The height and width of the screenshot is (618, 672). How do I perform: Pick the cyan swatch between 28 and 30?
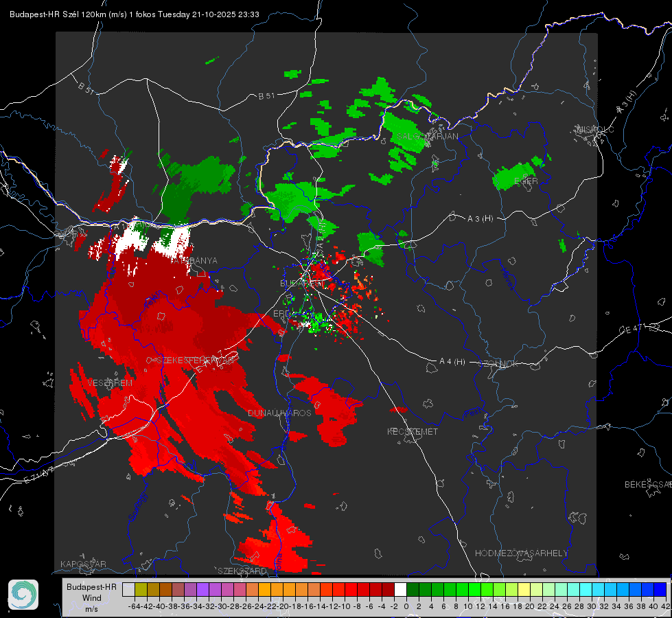pos(586,589)
